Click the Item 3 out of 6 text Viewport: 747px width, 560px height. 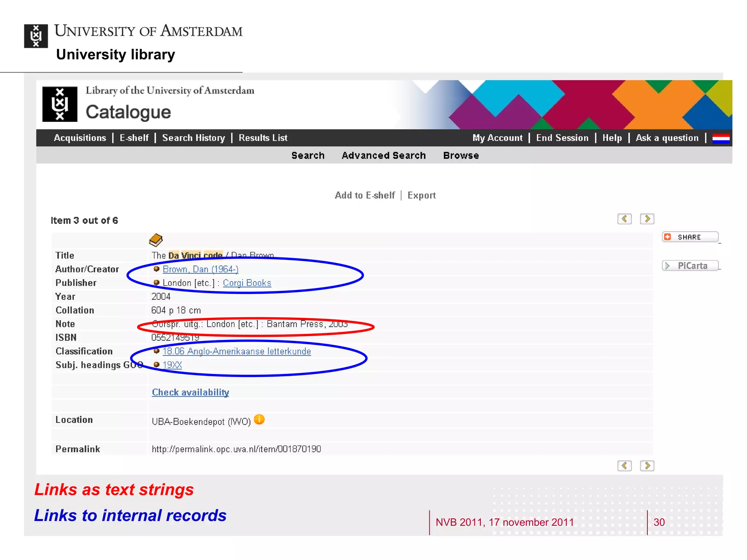84,221
